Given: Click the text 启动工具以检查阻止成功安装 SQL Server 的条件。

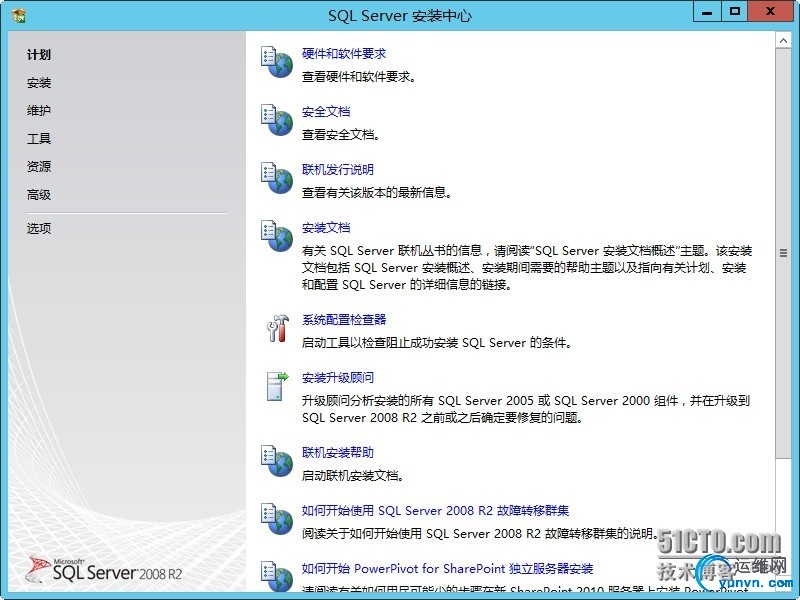Looking at the screenshot, I should pos(437,343).
